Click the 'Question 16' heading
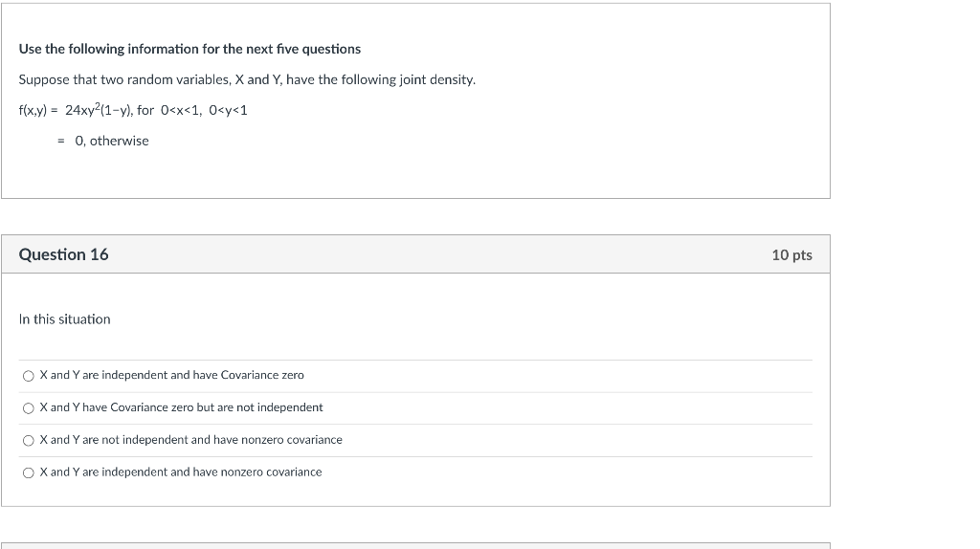Viewport: 980px width, 549px height. click(x=63, y=254)
